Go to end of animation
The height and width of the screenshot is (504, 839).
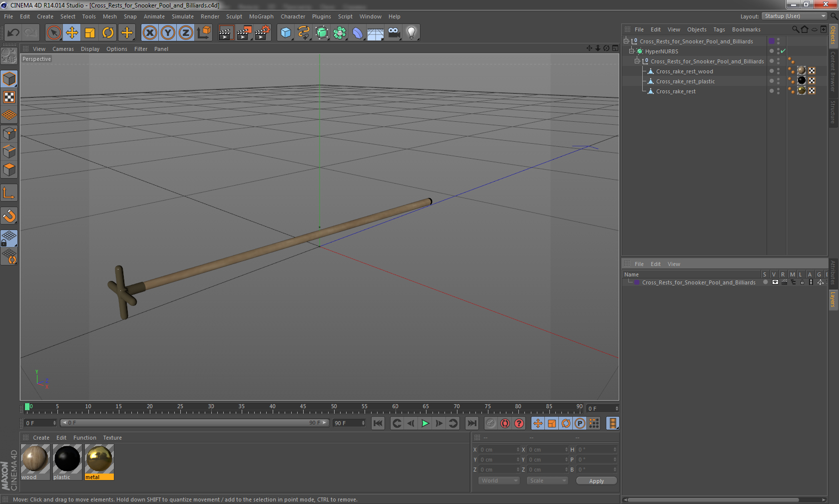(x=471, y=423)
